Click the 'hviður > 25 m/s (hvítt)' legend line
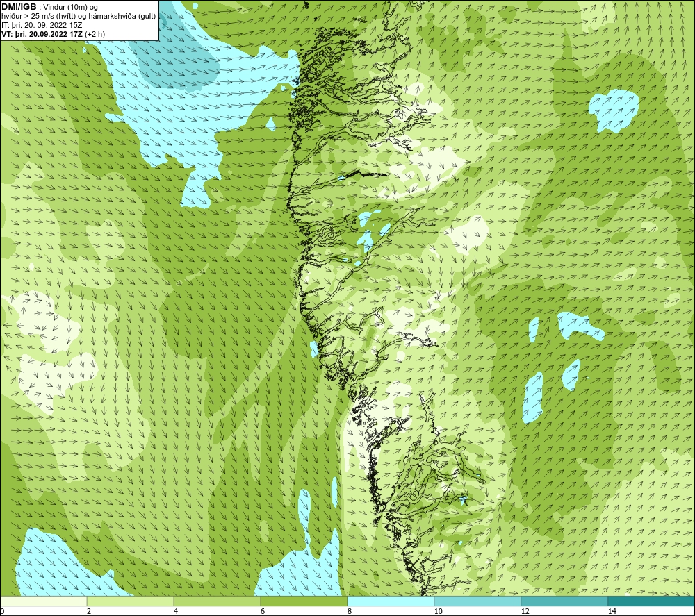 pyautogui.click(x=79, y=17)
